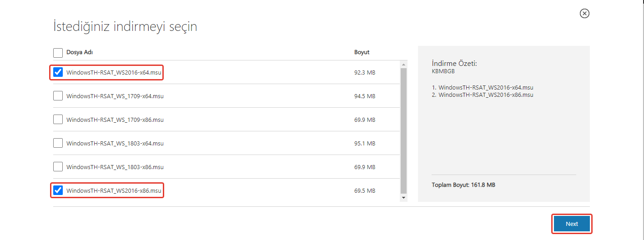
Task: Uncheck WindowsTH-RSAT_WS2016-x86.msu checkbox
Action: (x=58, y=190)
